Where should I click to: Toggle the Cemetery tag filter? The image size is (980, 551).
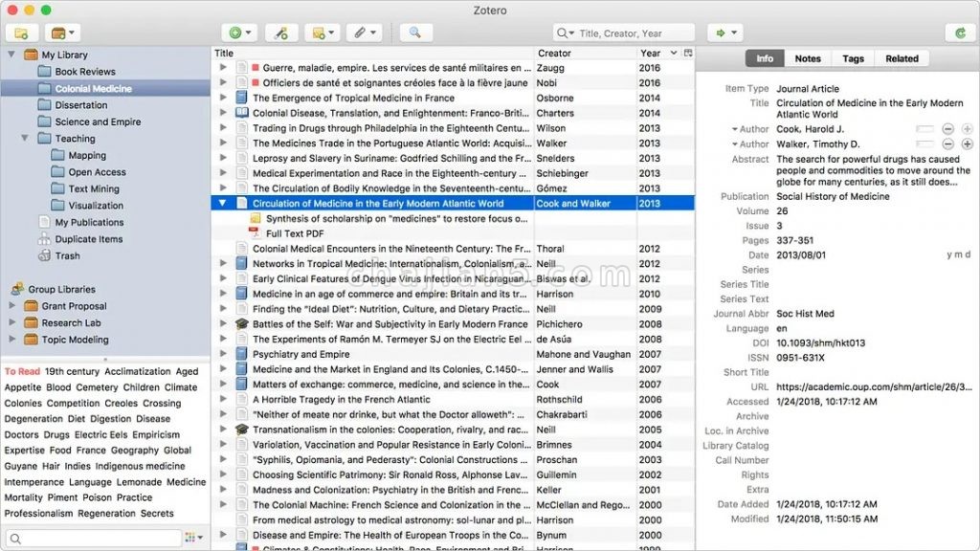click(97, 387)
